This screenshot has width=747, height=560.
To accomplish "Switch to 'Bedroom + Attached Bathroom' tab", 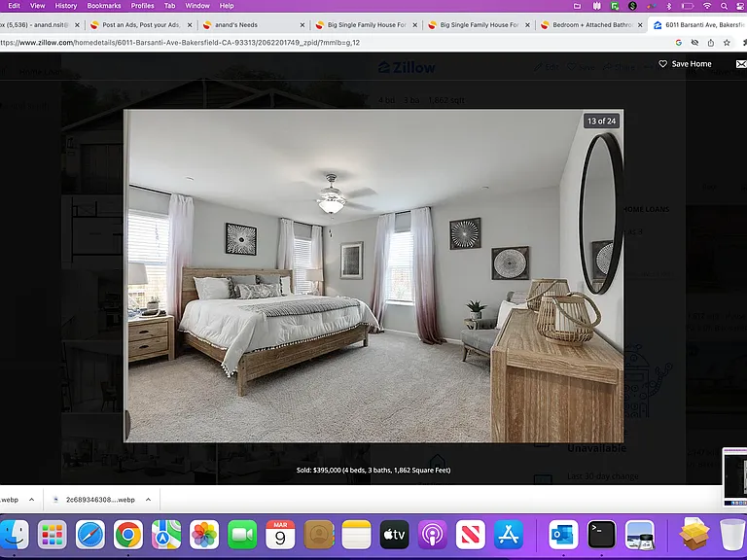I will (590, 24).
